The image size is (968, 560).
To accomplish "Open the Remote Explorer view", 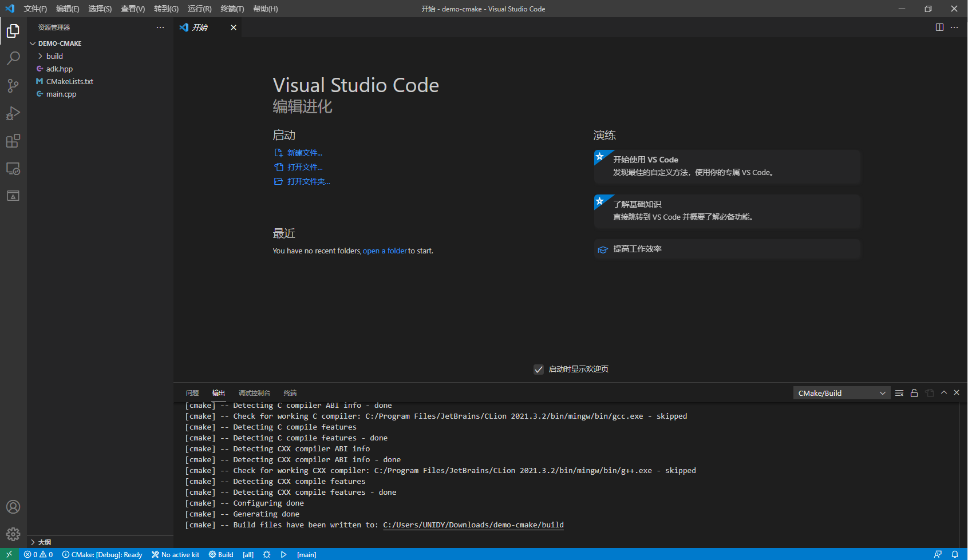I will coord(13,169).
